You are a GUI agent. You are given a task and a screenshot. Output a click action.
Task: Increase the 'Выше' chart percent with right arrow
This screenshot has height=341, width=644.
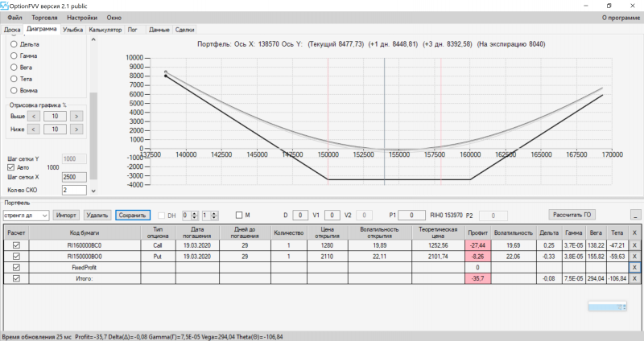[x=76, y=116]
